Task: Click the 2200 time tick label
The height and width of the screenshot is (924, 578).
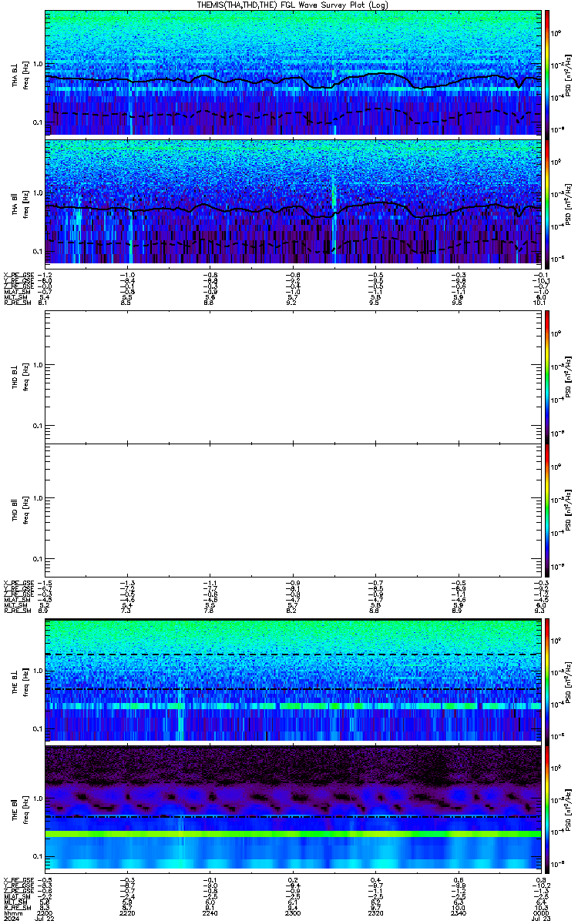Action: (45, 912)
